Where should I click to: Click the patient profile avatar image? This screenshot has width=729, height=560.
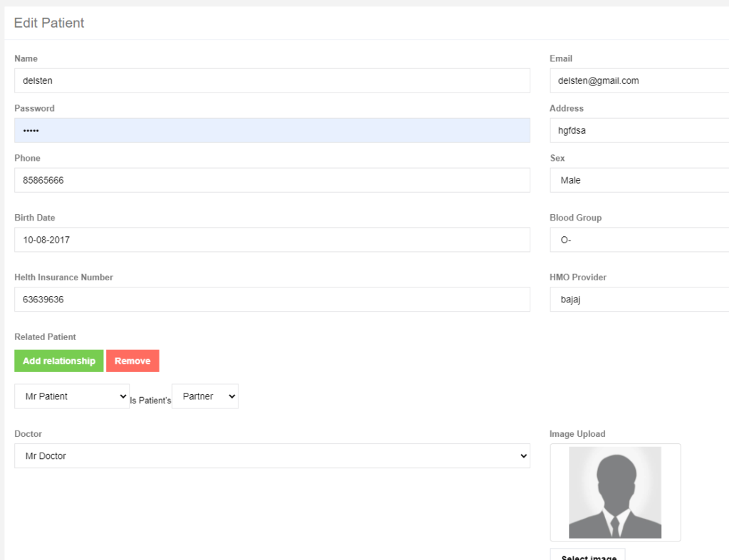(615, 492)
